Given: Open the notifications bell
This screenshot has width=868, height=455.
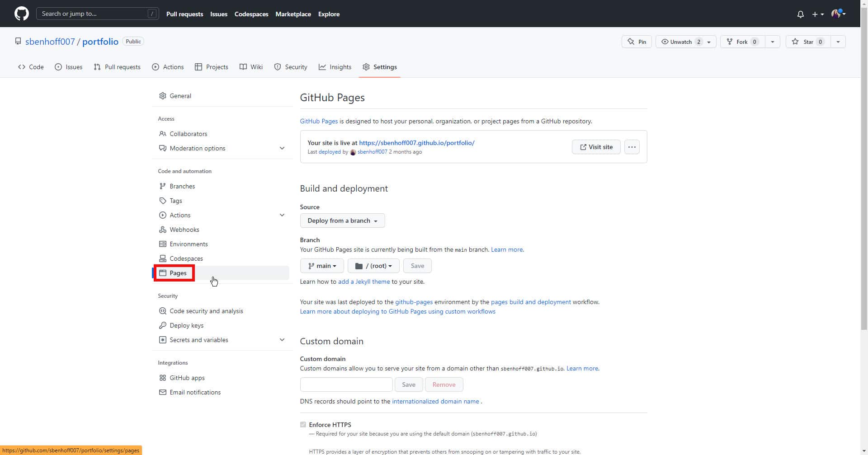Looking at the screenshot, I should (x=800, y=14).
